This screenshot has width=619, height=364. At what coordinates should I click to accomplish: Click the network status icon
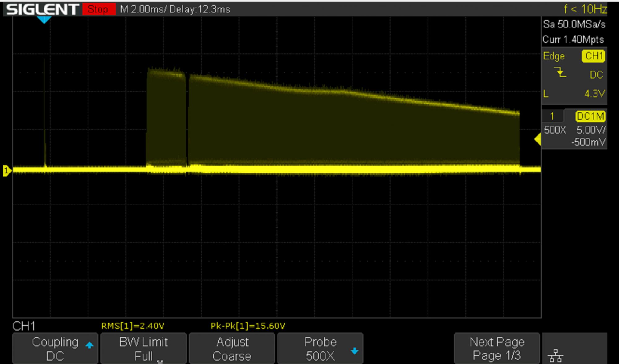[555, 356]
